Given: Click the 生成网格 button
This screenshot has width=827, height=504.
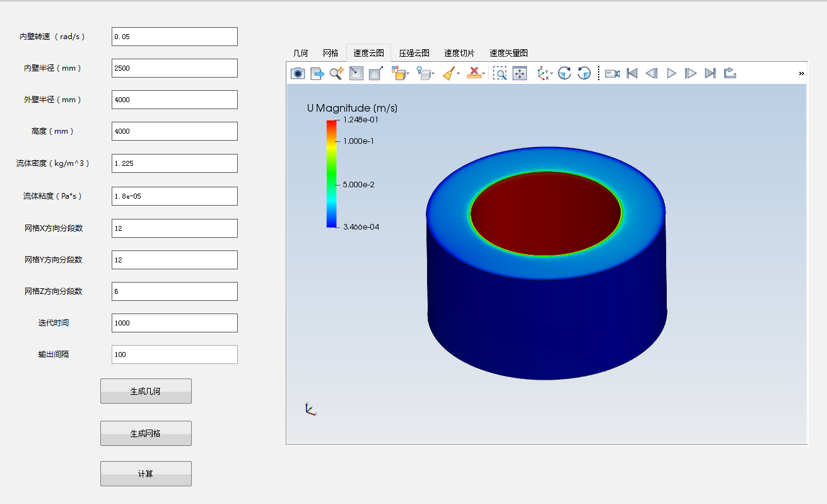Looking at the screenshot, I should point(146,433).
